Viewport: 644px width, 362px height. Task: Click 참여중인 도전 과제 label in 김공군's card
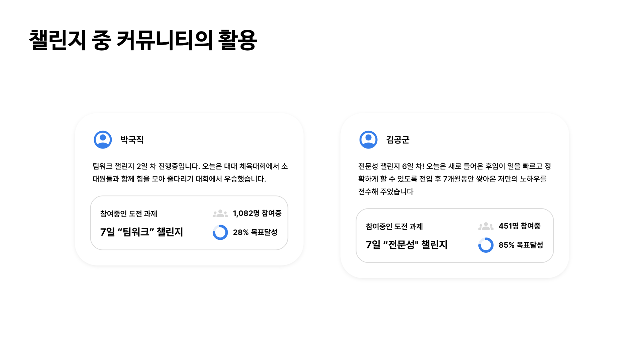(394, 227)
